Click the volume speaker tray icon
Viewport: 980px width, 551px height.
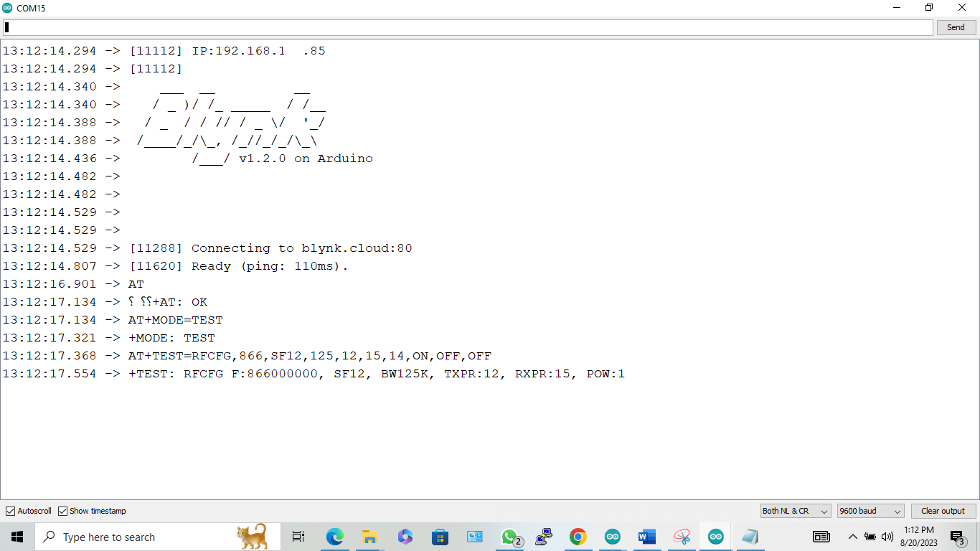[887, 537]
